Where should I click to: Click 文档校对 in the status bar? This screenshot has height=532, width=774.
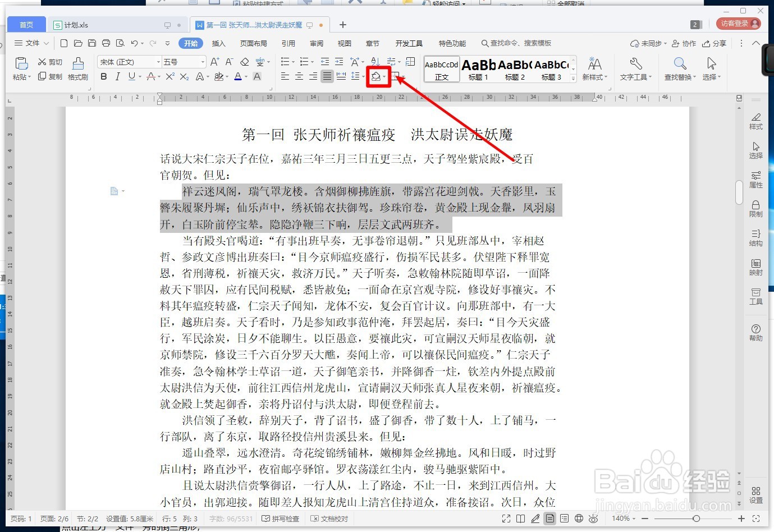[x=329, y=519]
